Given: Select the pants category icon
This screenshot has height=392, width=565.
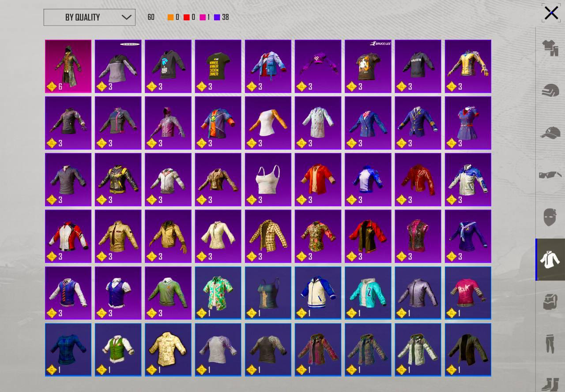Looking at the screenshot, I should [550, 344].
